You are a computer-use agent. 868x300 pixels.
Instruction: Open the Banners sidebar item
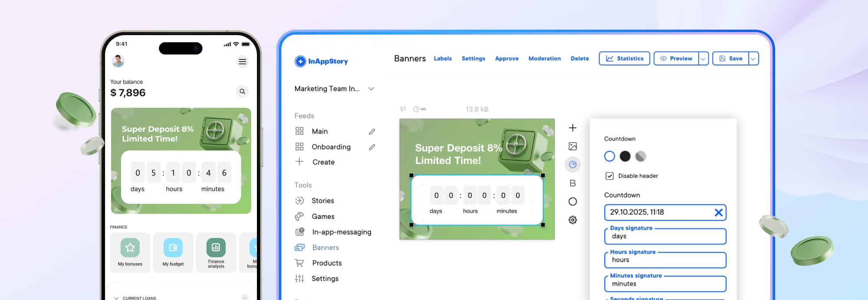click(x=325, y=248)
